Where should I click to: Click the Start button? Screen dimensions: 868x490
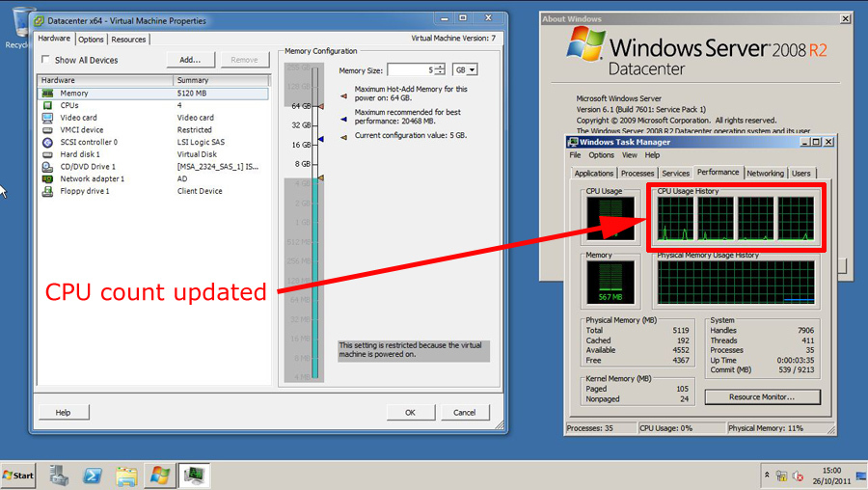click(18, 476)
